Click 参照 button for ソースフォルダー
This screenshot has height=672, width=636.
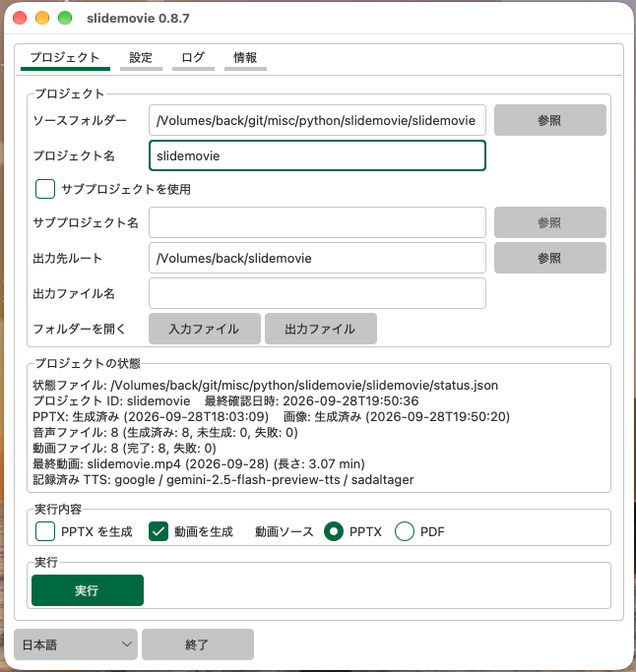pos(549,120)
